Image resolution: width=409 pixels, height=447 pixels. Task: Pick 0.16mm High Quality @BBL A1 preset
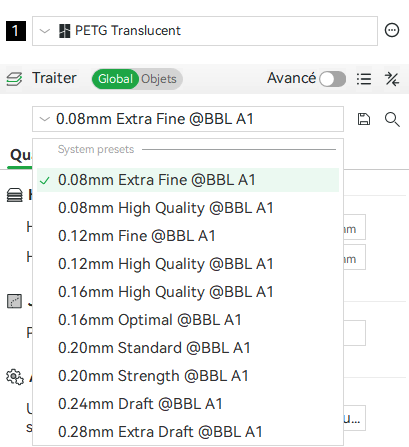[188, 292]
